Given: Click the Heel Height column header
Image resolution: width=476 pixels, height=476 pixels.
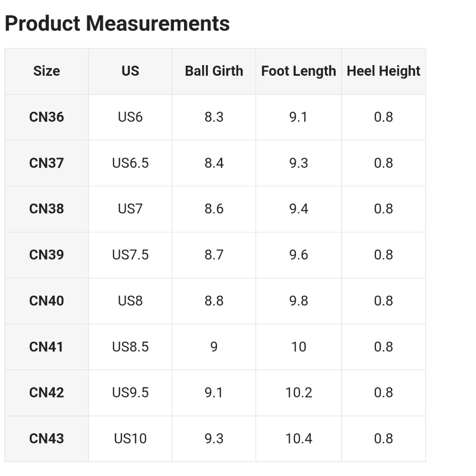Looking at the screenshot, I should pos(383,71).
